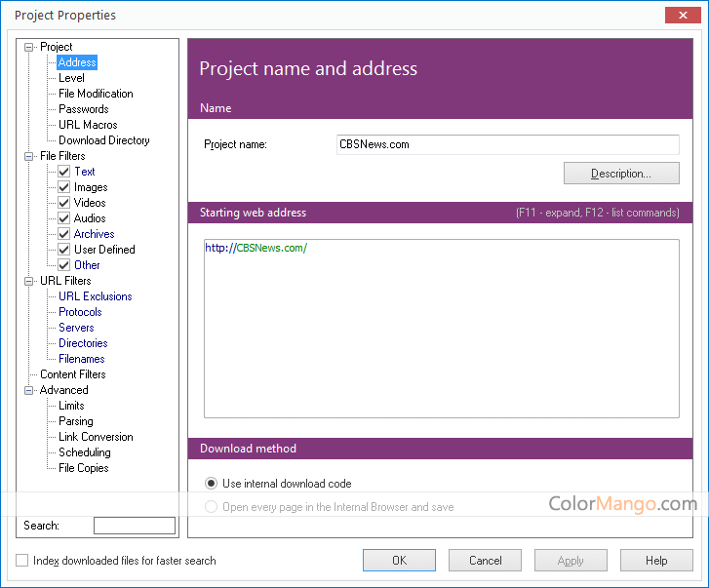The image size is (709, 588).
Task: Collapse the File Filters tree node
Action: pyautogui.click(x=29, y=156)
